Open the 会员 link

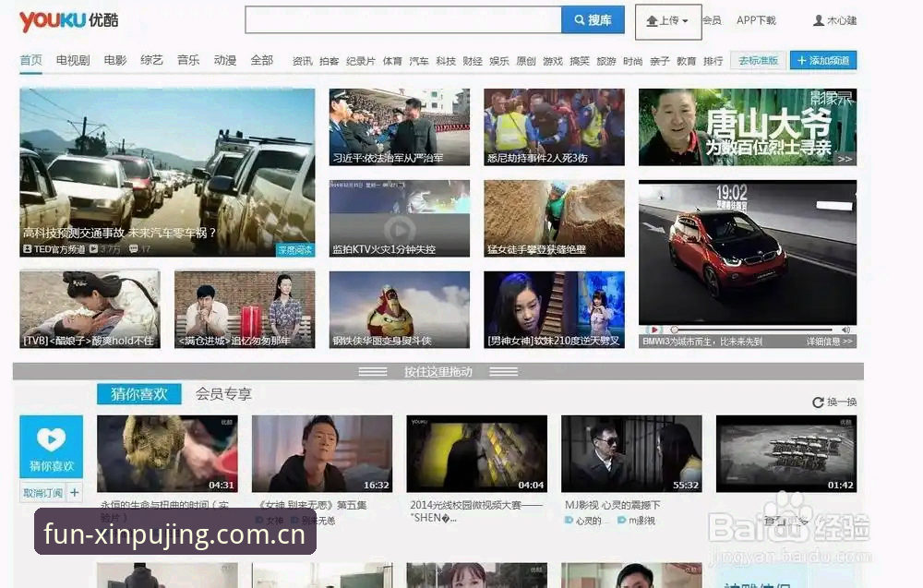713,20
